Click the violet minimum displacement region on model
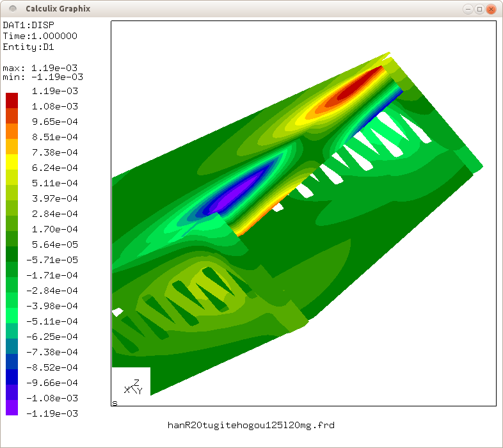Viewport: 503px width, 448px height. point(232,195)
